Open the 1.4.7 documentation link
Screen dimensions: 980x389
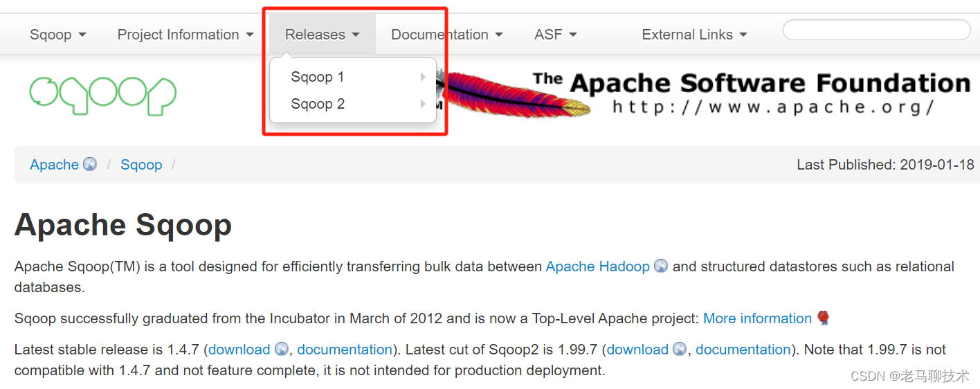point(345,350)
